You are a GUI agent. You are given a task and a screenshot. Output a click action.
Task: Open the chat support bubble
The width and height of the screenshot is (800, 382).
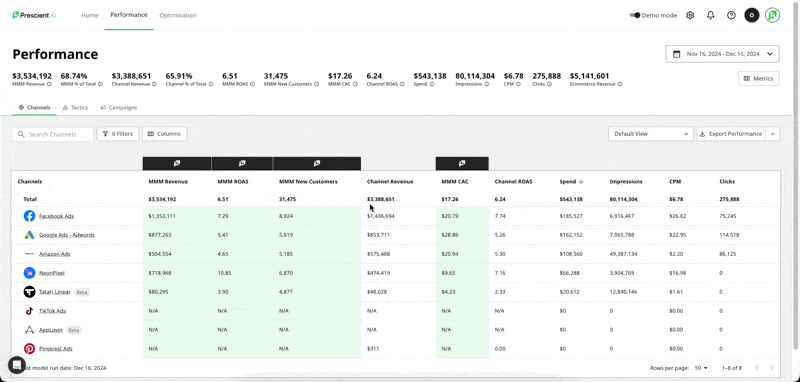point(16,365)
